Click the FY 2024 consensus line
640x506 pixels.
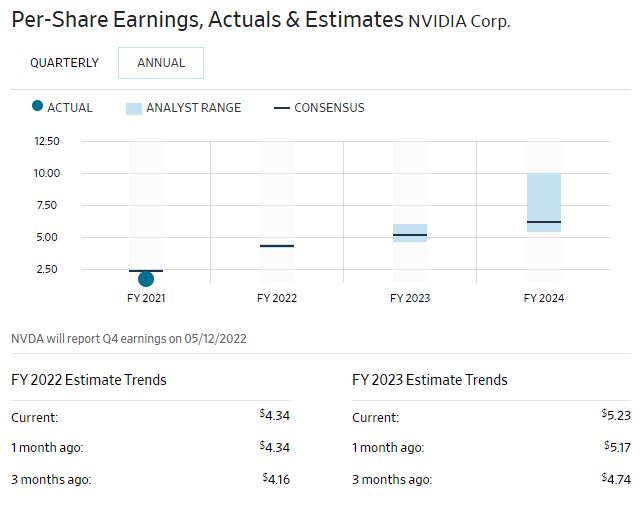[x=544, y=222]
